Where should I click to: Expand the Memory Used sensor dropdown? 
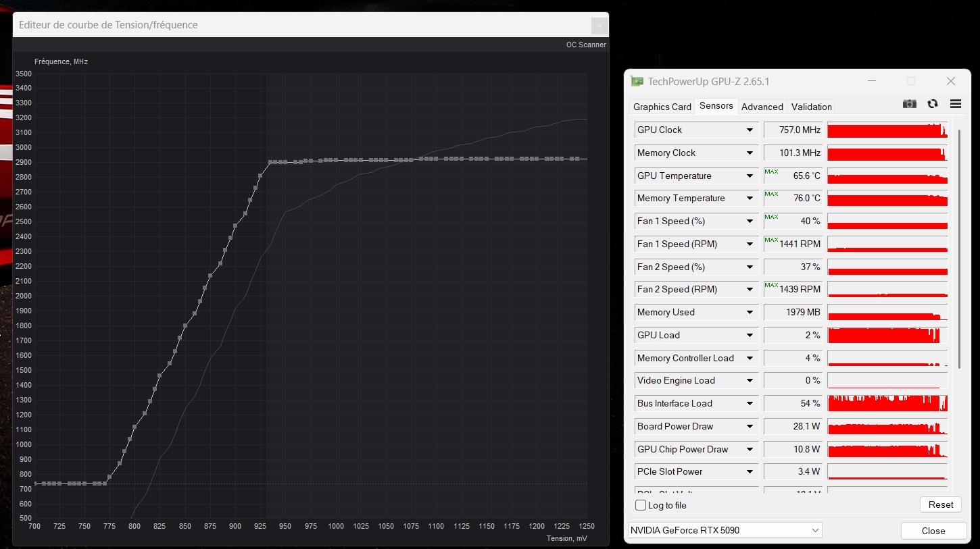tap(750, 313)
